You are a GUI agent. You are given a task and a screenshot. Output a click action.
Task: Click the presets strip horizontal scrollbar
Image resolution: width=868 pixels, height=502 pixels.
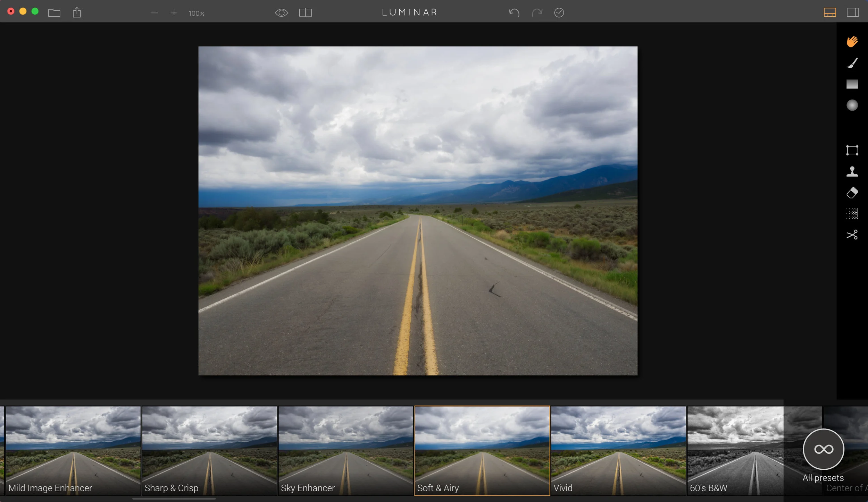coord(174,499)
